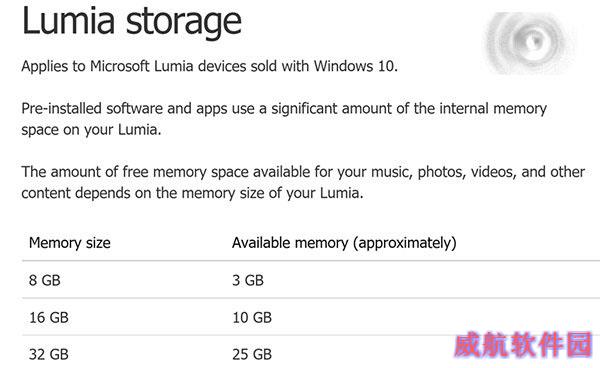600x368 pixels.
Task: Click the Lumia storage page heading
Action: tap(132, 22)
